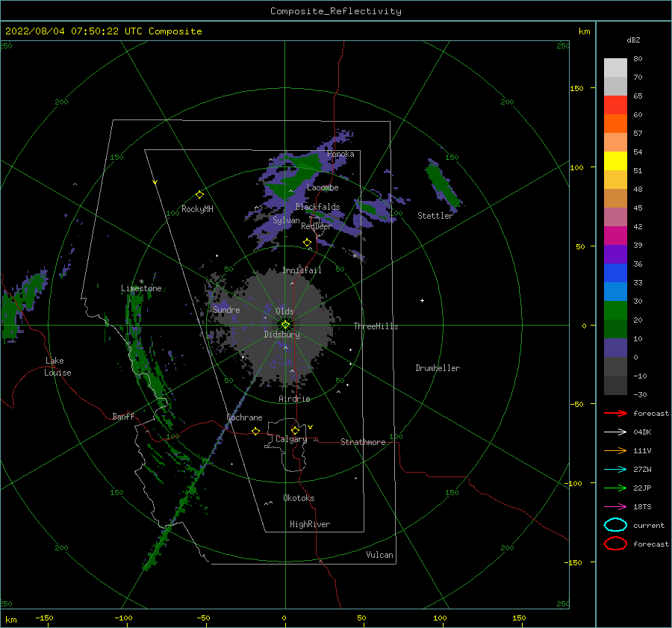Click the 'current' legend text
The image size is (672, 628).
(649, 525)
